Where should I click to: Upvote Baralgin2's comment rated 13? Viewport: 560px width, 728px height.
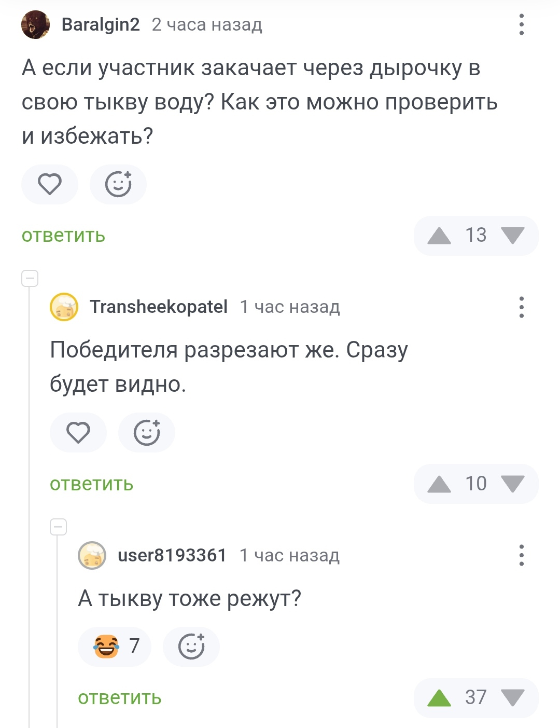[439, 236]
